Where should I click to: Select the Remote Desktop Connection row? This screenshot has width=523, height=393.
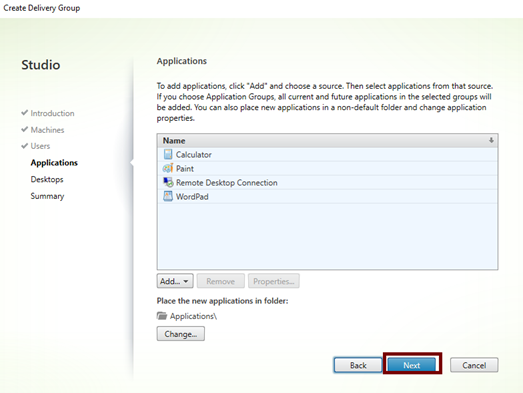click(x=327, y=182)
